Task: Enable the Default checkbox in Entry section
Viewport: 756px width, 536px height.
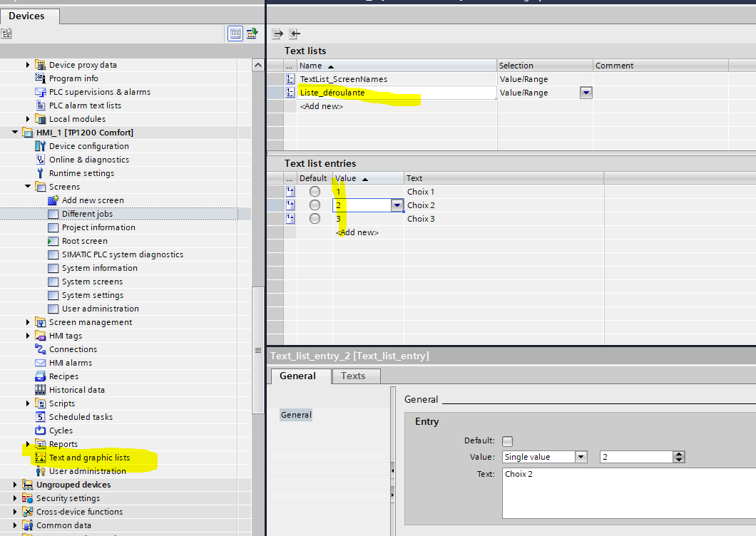Action: [x=508, y=441]
